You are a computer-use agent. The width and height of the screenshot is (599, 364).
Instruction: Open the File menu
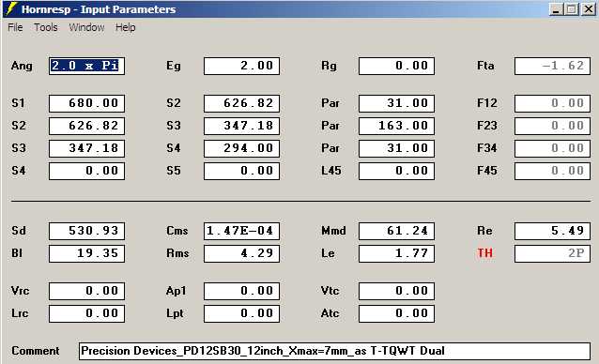[x=15, y=27]
